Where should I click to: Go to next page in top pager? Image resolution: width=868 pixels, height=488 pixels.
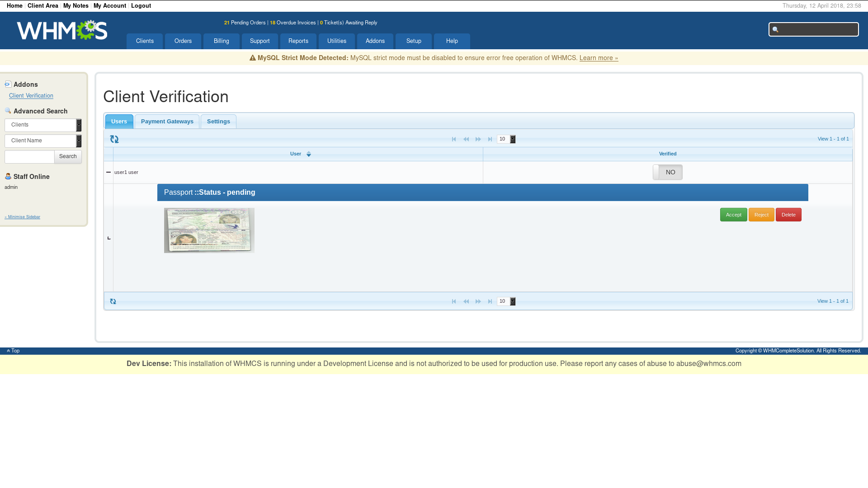[x=478, y=139]
